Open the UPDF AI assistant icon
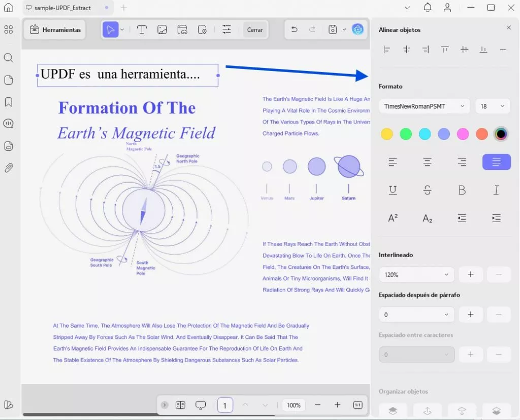This screenshot has height=420, width=520. coord(357,29)
